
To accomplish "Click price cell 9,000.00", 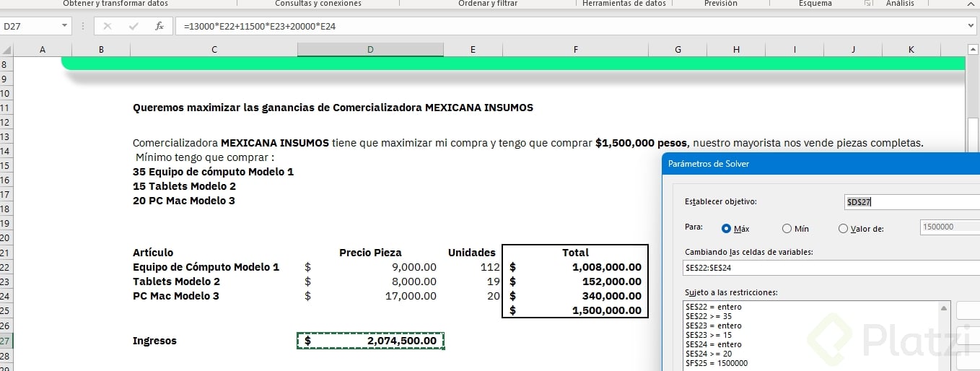I will coord(370,267).
